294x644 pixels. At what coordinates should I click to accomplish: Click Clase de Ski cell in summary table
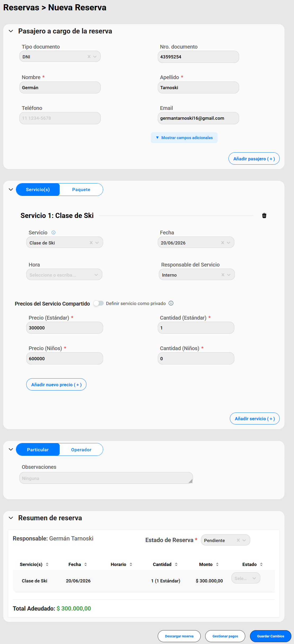34,581
